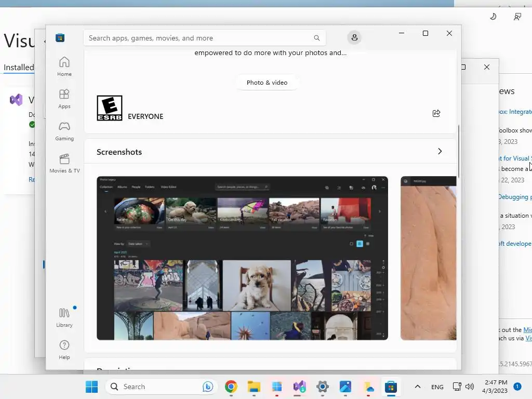The height and width of the screenshot is (399, 532).
Task: Open File Explorer from taskbar
Action: 254,387
